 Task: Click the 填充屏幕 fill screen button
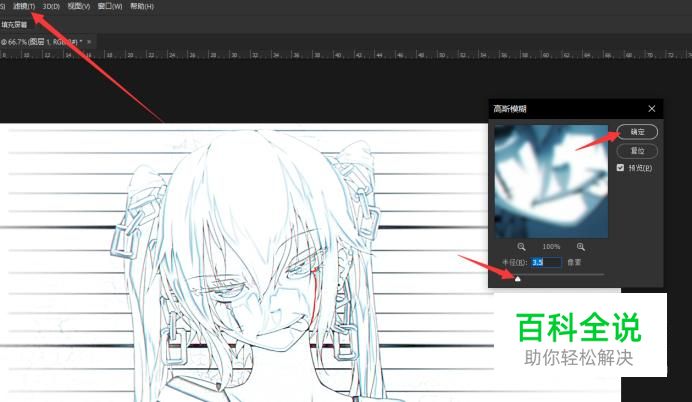click(x=14, y=25)
